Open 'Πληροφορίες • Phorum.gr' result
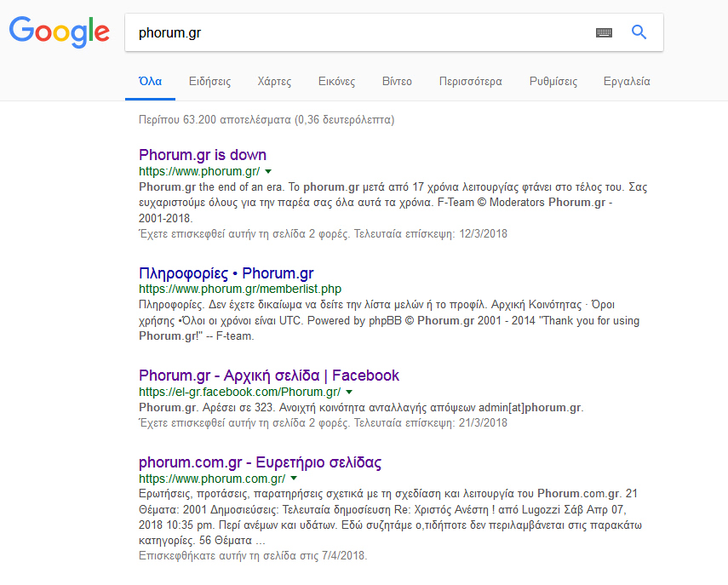 pos(226,273)
